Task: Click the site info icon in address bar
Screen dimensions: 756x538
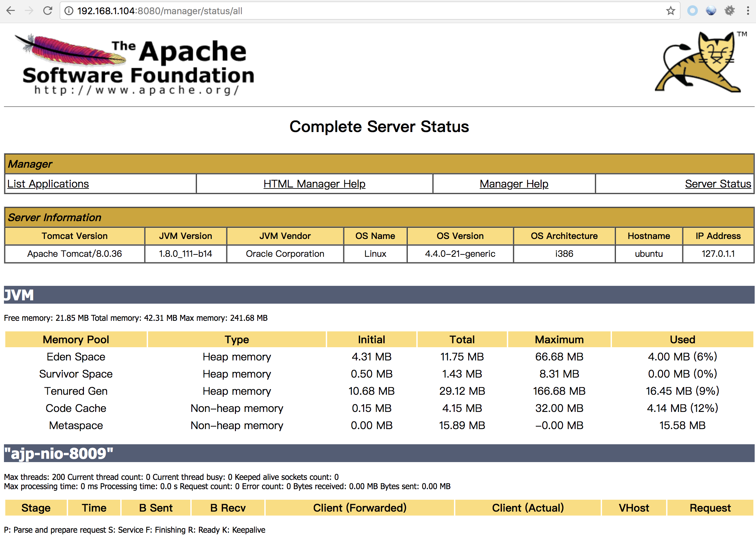Action: tap(69, 11)
